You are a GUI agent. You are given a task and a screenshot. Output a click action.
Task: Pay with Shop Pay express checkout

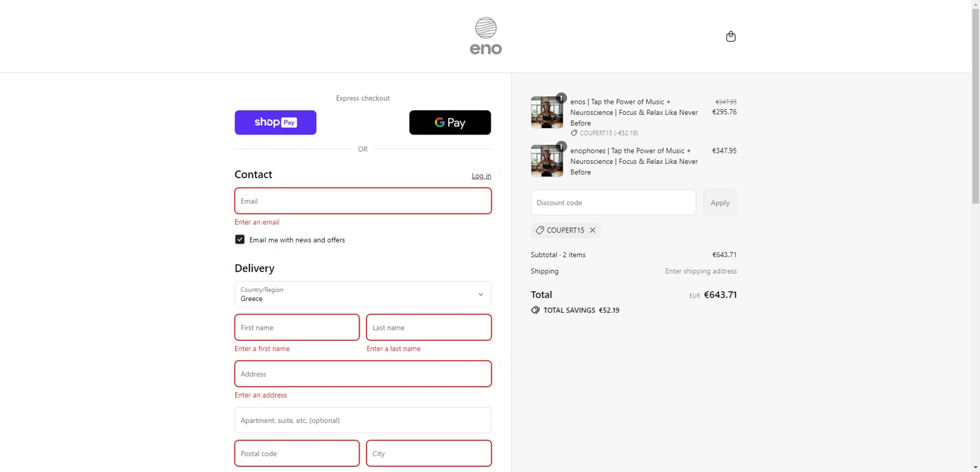(275, 122)
